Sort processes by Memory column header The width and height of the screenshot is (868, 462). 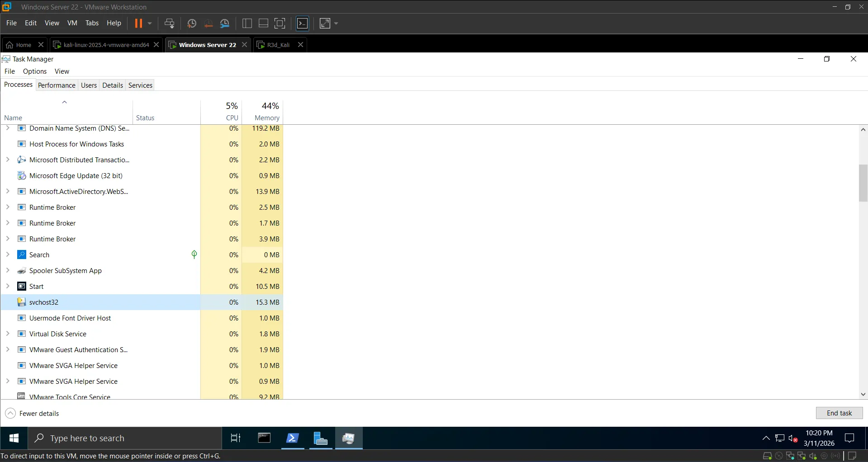coord(262,112)
